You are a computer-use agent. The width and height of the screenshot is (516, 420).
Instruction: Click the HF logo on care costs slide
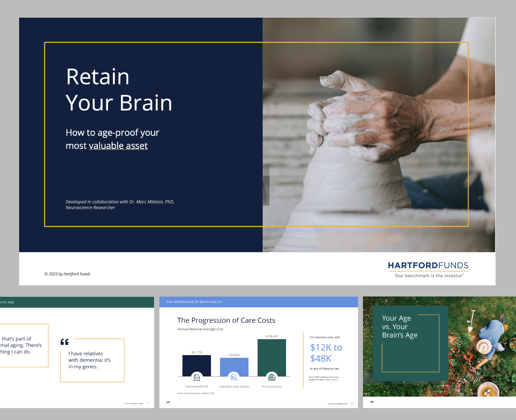pos(168,402)
